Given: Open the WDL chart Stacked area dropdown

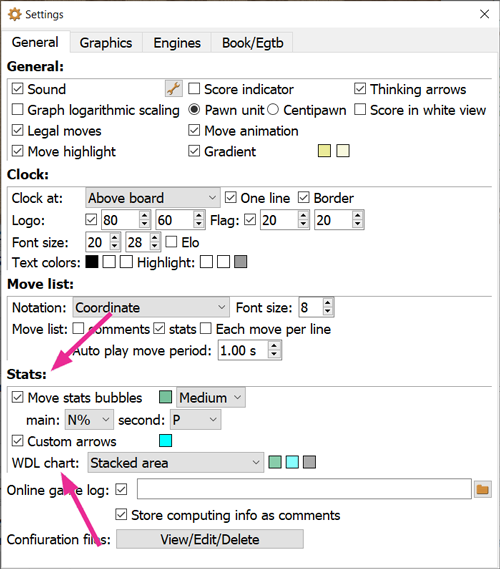Looking at the screenshot, I should 176,463.
